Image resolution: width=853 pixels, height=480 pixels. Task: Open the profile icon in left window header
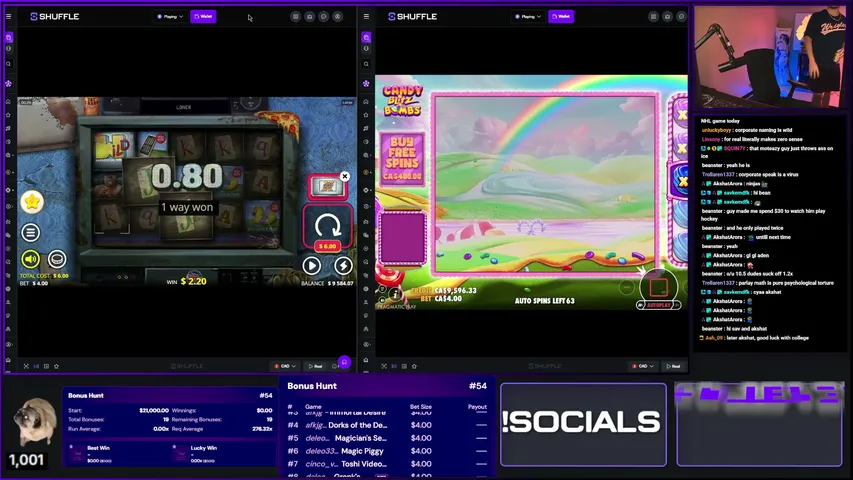[x=337, y=16]
